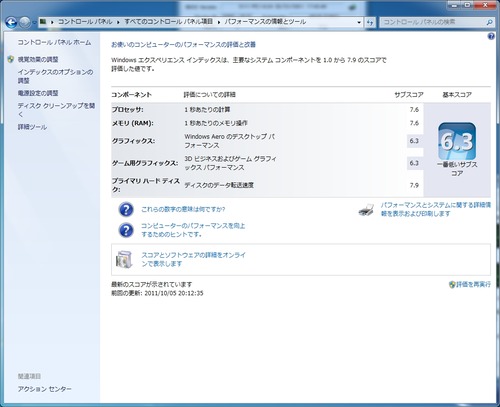Screen dimensions: 500x407
Task: Click the ディスクのデータ転送速度 description
Action: (x=219, y=185)
